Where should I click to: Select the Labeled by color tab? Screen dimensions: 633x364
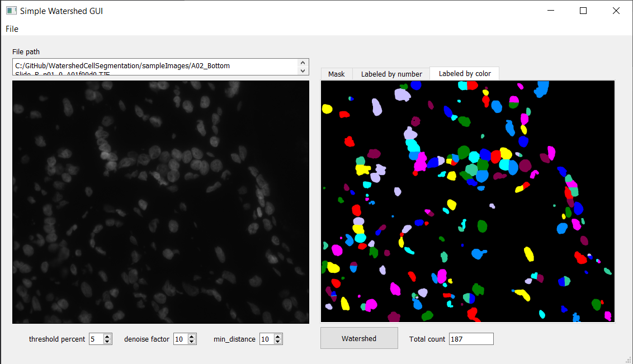pos(465,73)
